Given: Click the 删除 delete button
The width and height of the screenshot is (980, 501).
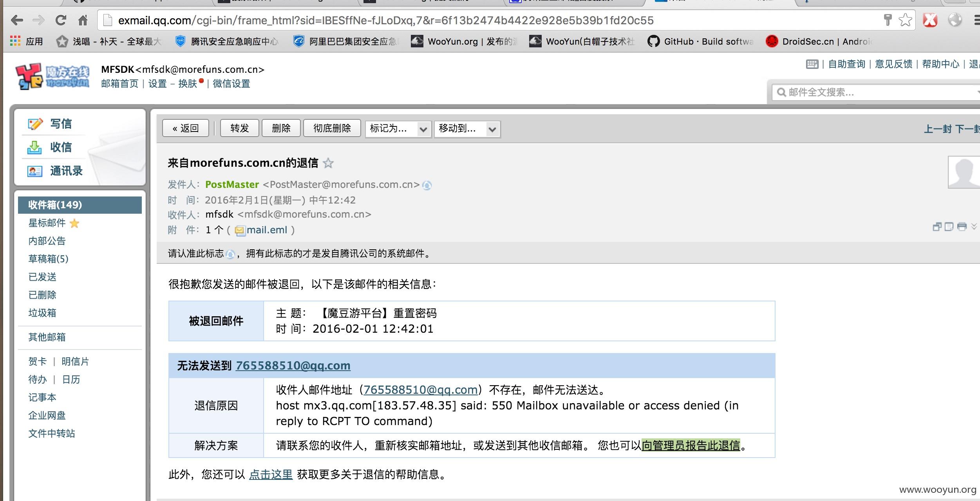Looking at the screenshot, I should (281, 128).
